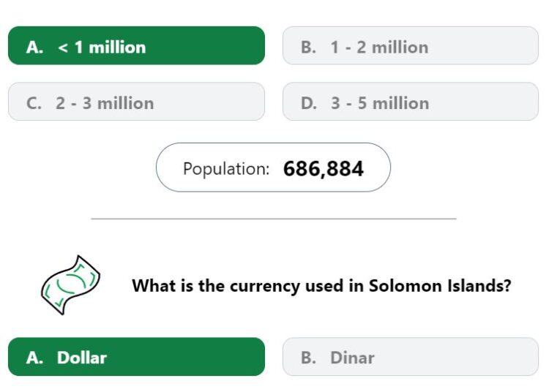This screenshot has width=549, height=392.
Task: Click the letter 'C.' beside 2 - 3 million
Action: (x=34, y=103)
